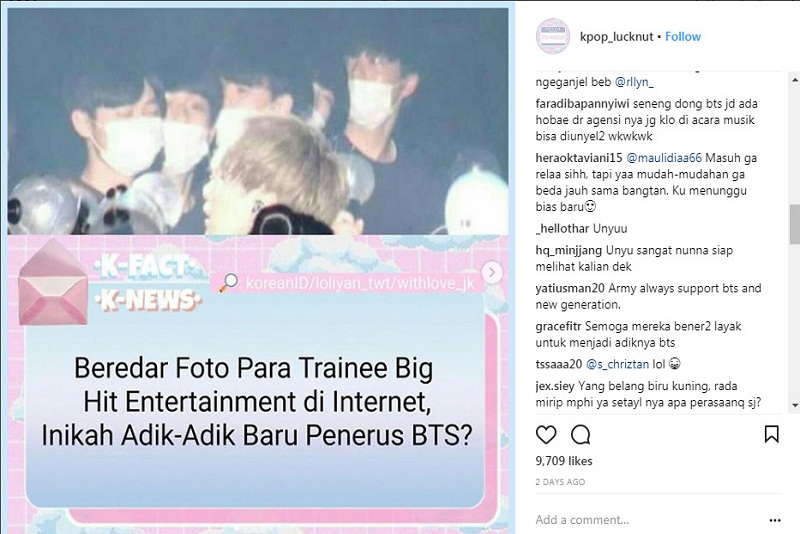View heraoktaviani15 commenter profile

[579, 158]
